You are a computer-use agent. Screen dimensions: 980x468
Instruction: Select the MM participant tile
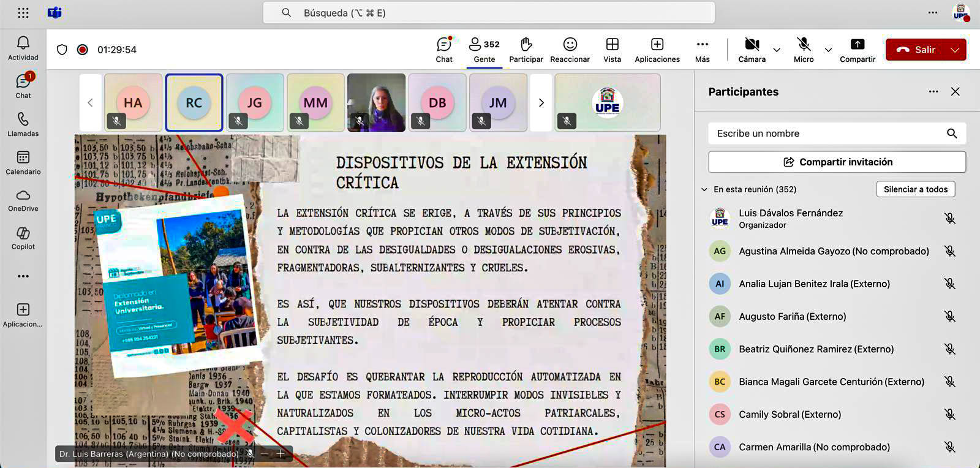pyautogui.click(x=315, y=102)
